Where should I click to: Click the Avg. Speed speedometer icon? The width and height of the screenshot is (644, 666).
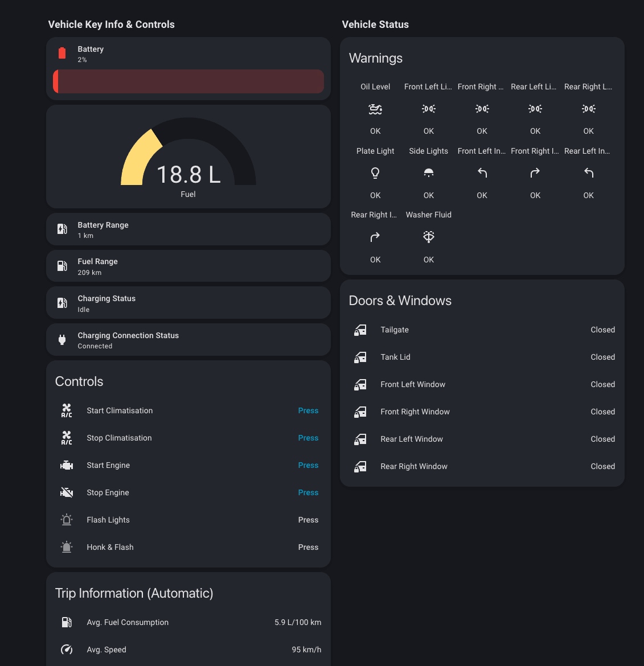[66, 649]
